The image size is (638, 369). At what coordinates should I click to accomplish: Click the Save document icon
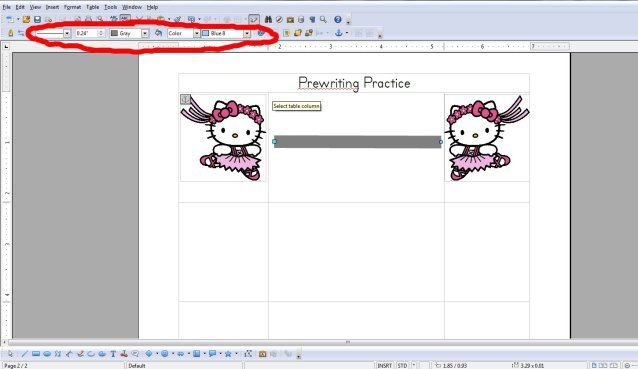[37, 19]
